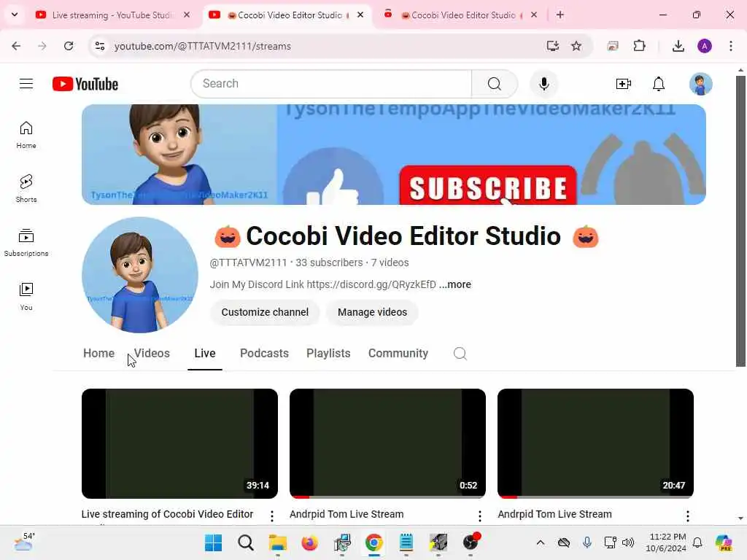This screenshot has height=560, width=747.
Task: Open the You section in sidebar
Action: coord(26,296)
